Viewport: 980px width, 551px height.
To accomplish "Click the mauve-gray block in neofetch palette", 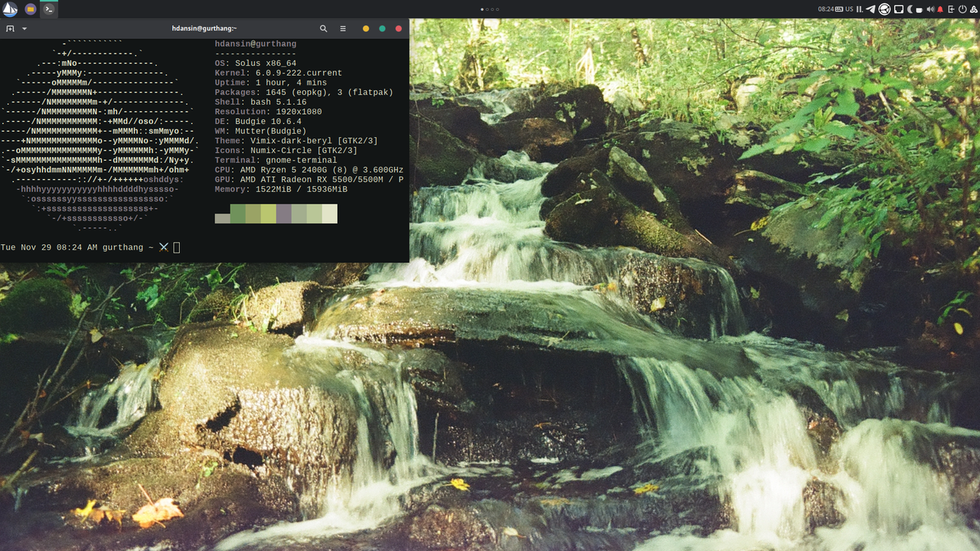I will [x=283, y=214].
